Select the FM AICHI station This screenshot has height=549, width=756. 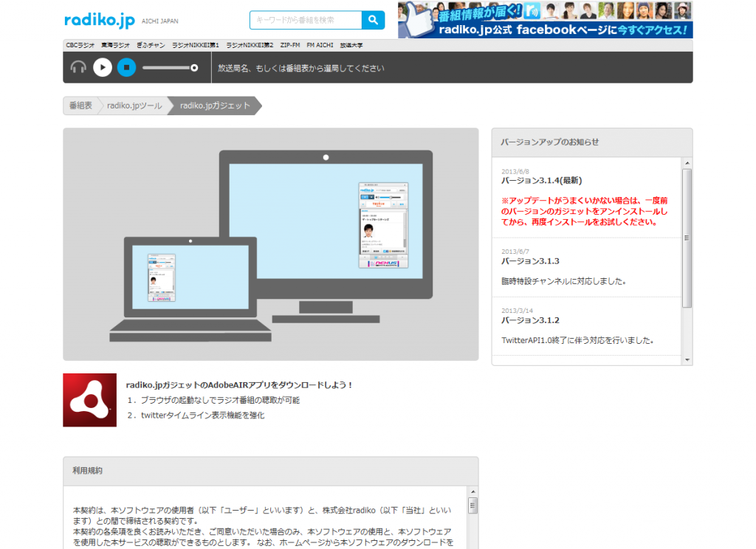[x=320, y=45]
